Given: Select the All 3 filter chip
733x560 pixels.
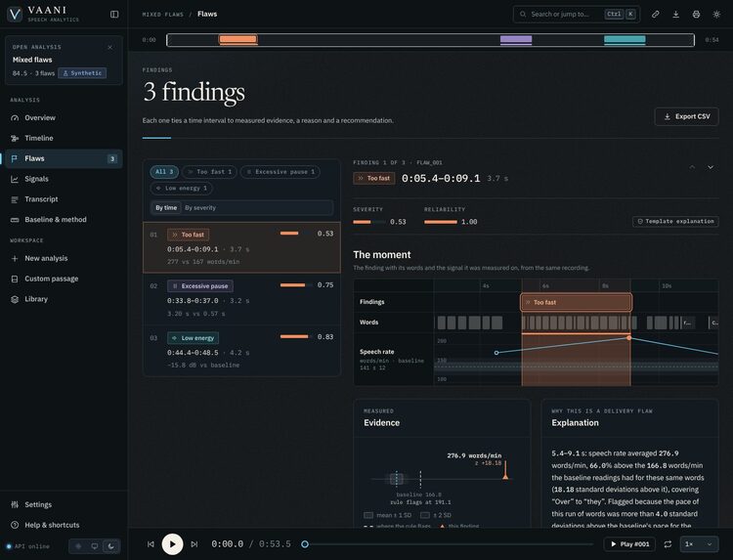Looking at the screenshot, I should 164,172.
